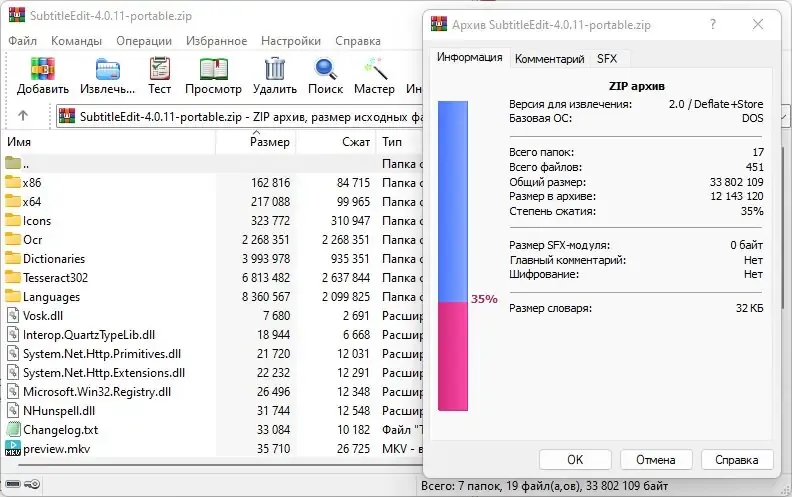792x497 pixels.
Task: Click the Отмена button
Action: [x=656, y=460]
